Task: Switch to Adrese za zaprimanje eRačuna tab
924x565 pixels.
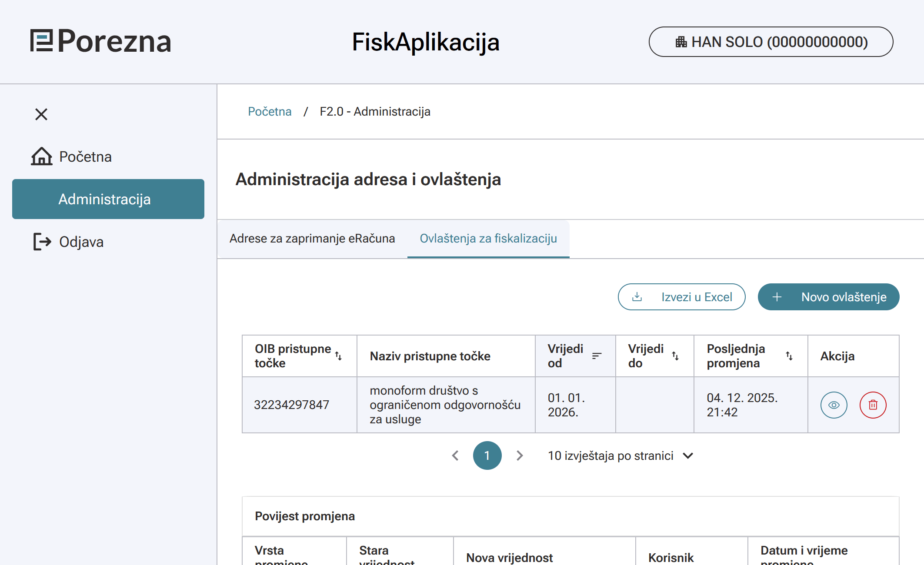Action: [312, 239]
